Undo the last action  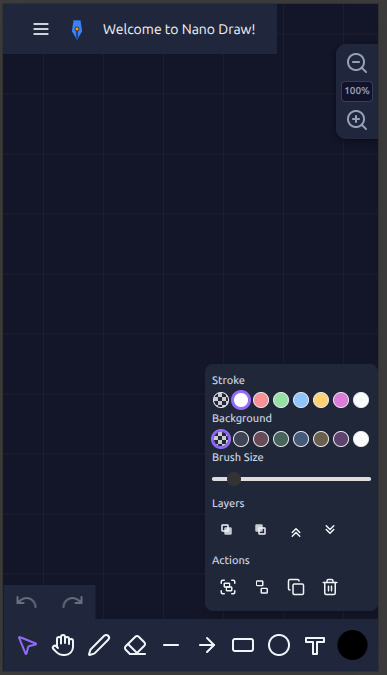[26, 602]
